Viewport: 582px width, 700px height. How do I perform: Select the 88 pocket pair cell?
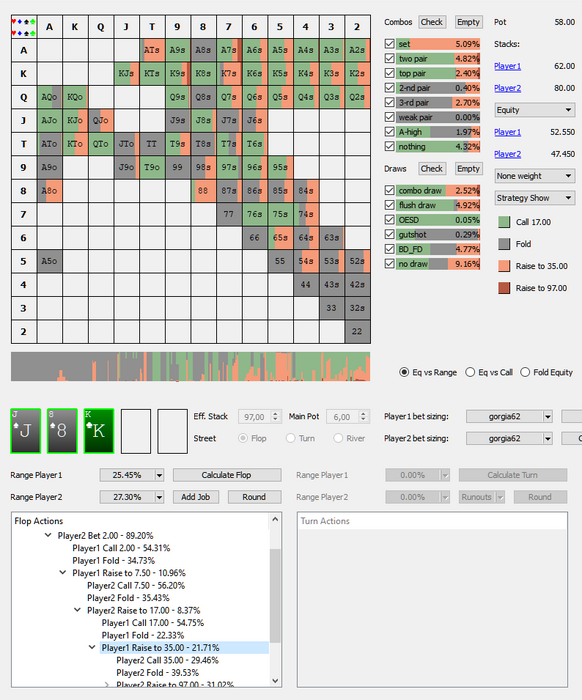[x=204, y=191]
